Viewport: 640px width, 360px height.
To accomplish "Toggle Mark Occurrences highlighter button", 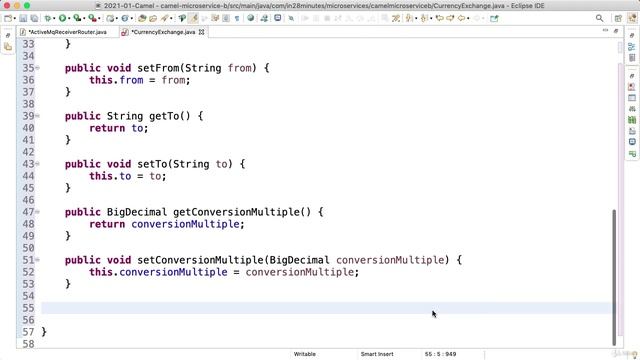I will pos(193,18).
